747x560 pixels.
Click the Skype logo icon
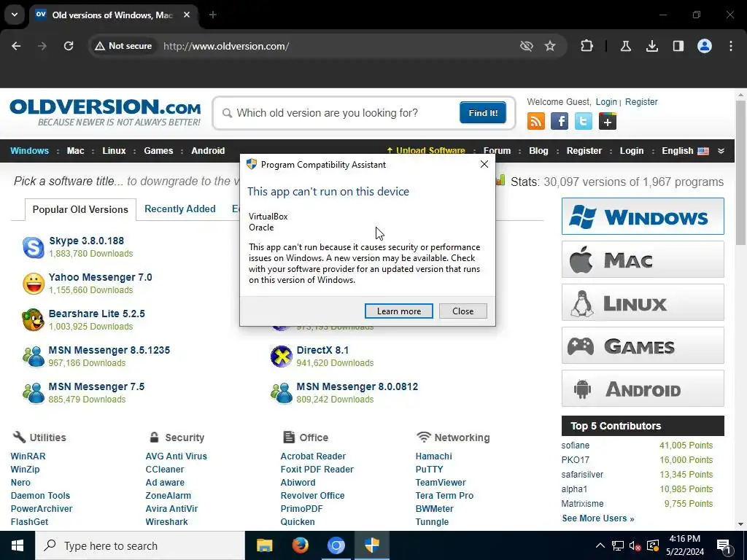coord(34,247)
